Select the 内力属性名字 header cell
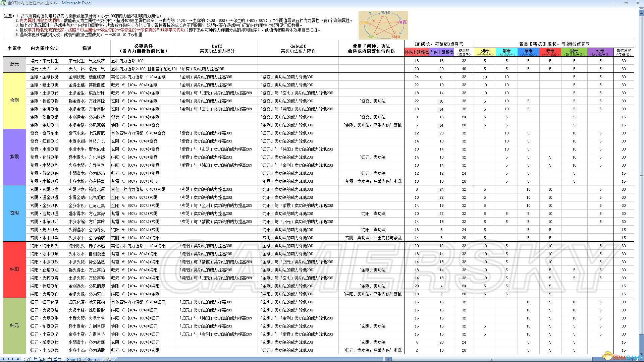Viewport: 644px width, 362px height. (x=45, y=49)
